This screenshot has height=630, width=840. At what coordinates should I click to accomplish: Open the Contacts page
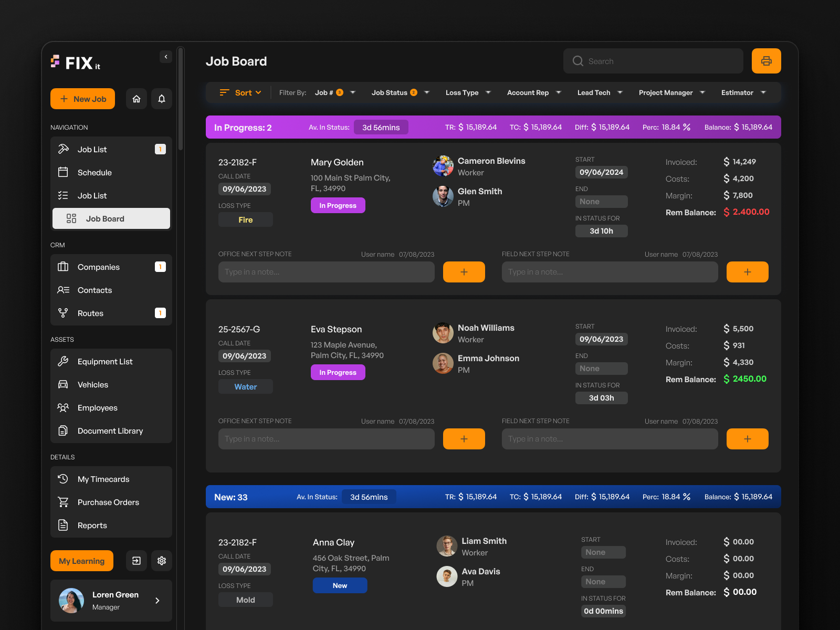coord(94,290)
